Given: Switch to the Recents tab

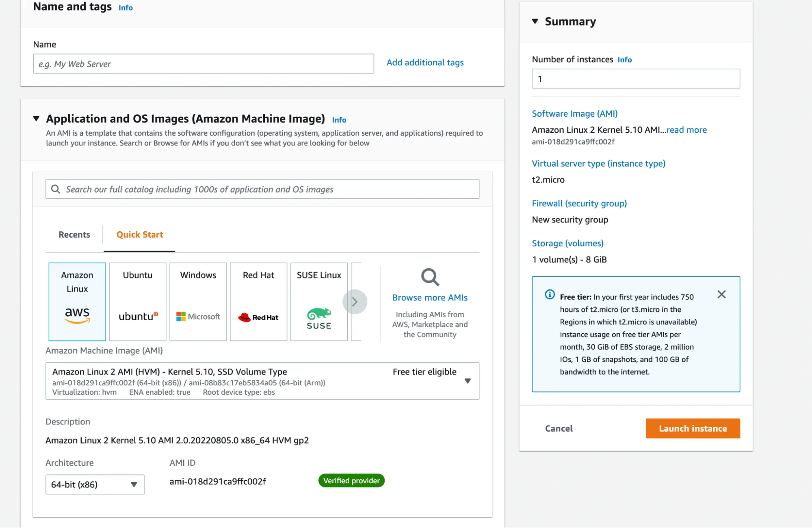Looking at the screenshot, I should point(74,235).
